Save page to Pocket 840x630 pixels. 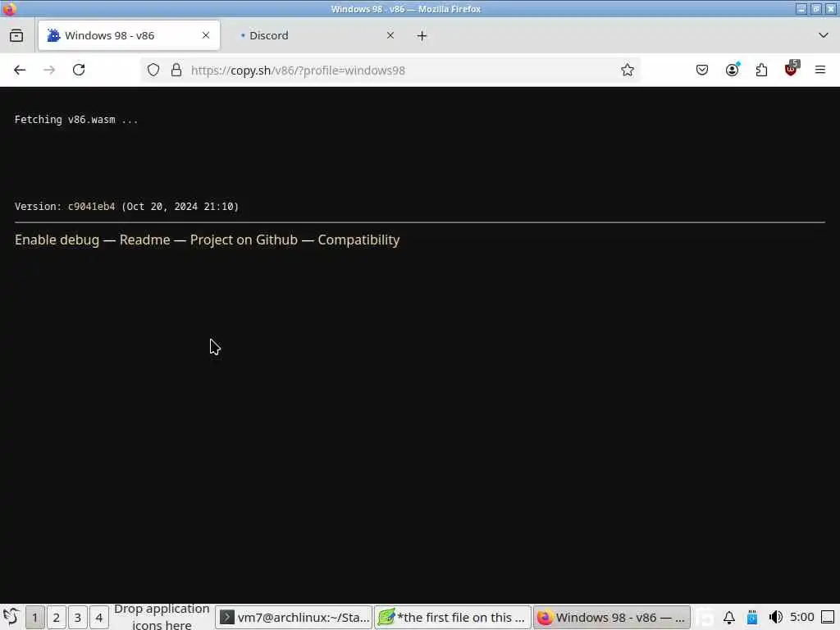point(702,71)
